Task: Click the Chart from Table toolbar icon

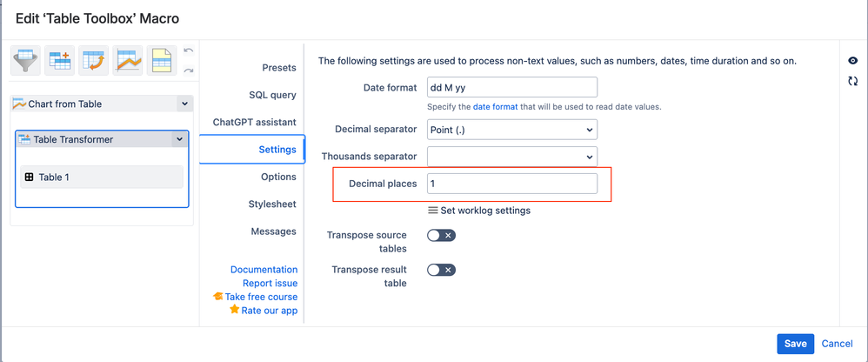Action: point(128,60)
